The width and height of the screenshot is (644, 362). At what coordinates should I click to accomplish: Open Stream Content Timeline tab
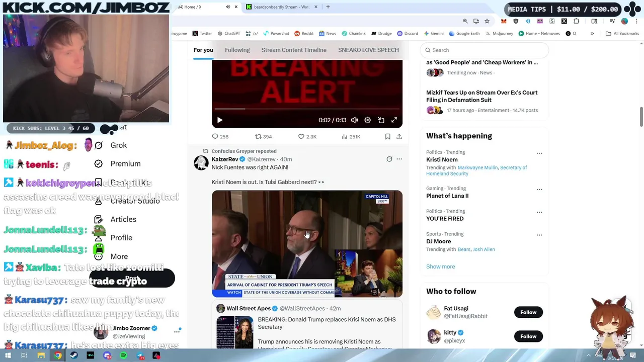click(294, 50)
